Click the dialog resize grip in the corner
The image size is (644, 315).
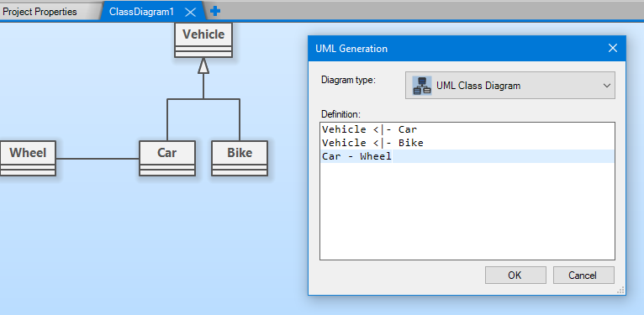click(x=620, y=290)
